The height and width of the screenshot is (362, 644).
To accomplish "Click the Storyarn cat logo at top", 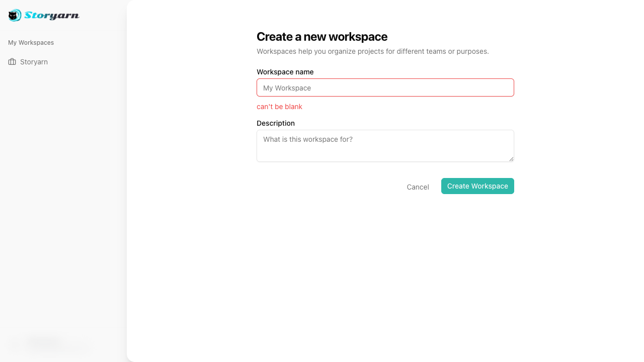I will 44,15.
